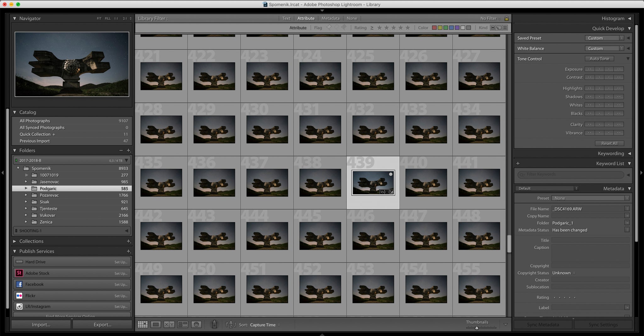Select the Loupe view icon

(156, 324)
